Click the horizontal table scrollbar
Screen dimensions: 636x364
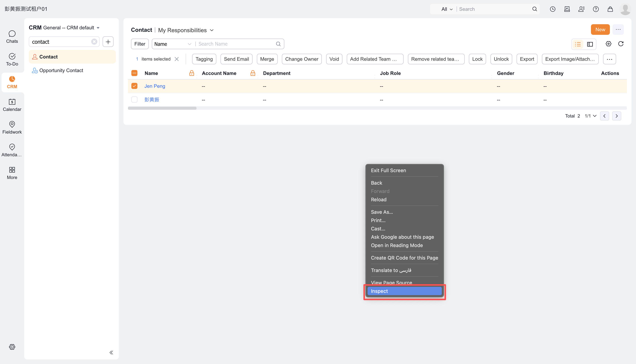[162, 108]
